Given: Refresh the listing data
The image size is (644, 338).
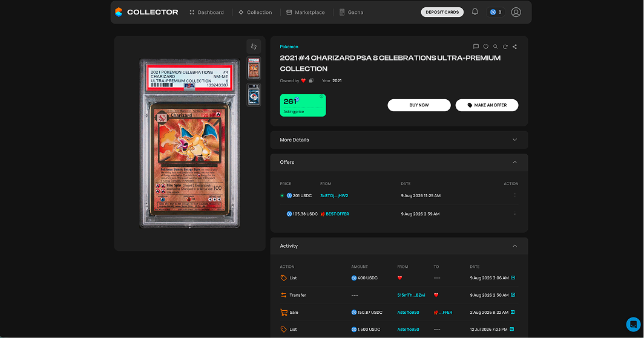Looking at the screenshot, I should (x=505, y=47).
